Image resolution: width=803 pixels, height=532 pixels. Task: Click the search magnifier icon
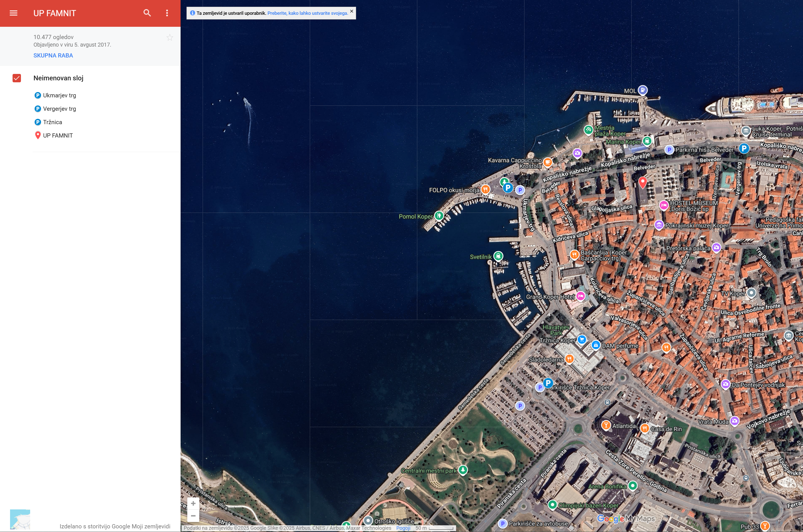click(x=147, y=13)
